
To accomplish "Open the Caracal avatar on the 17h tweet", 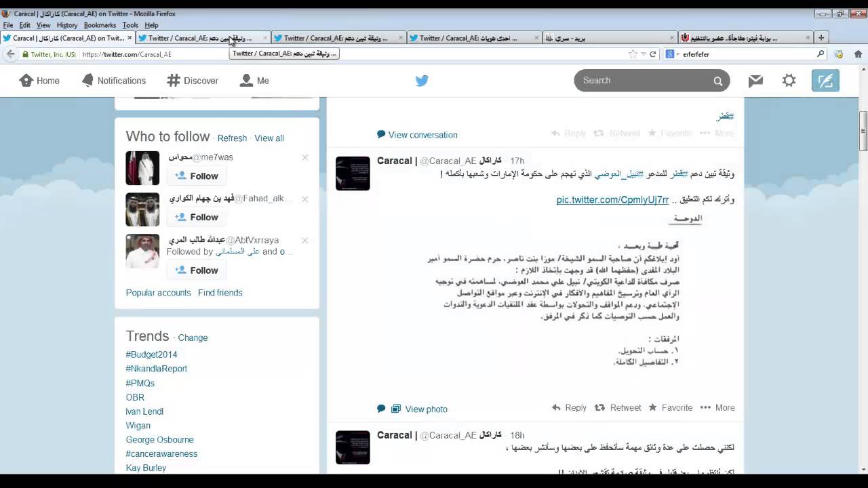I will coord(353,174).
